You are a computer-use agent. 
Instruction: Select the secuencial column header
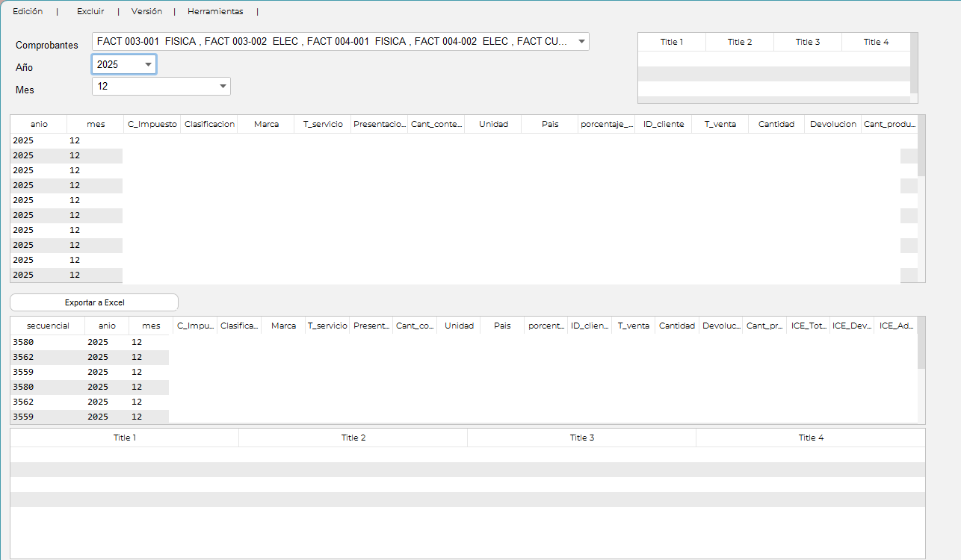point(48,326)
